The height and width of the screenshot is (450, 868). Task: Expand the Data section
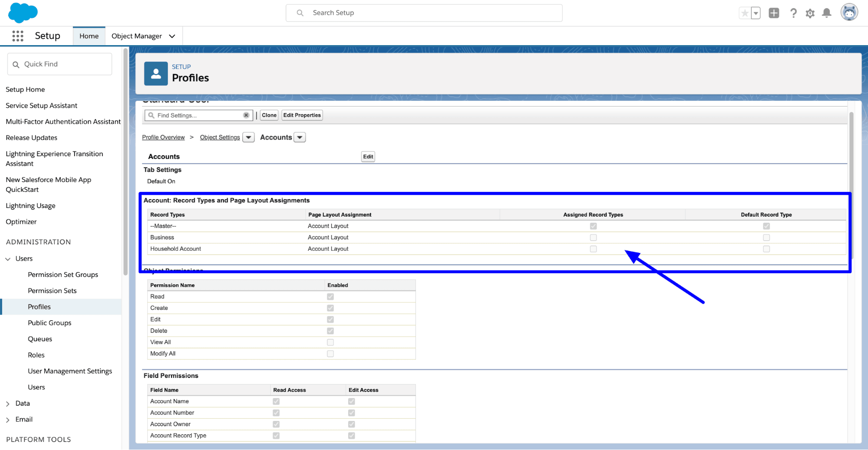[x=8, y=404]
